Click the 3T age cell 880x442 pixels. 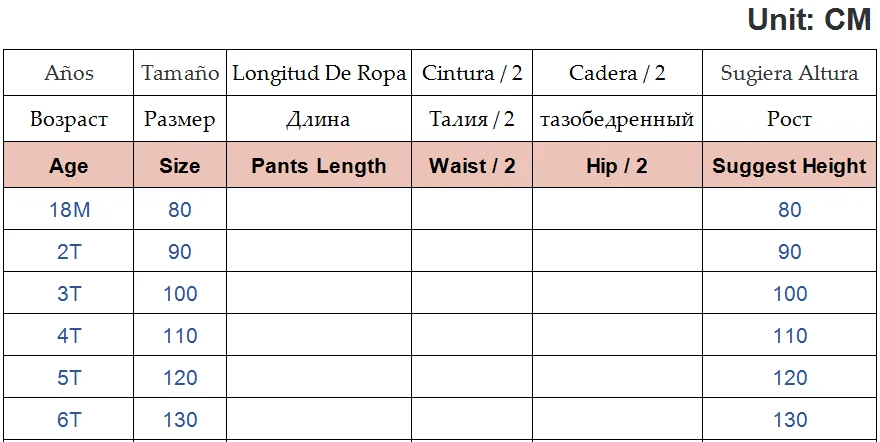(69, 294)
